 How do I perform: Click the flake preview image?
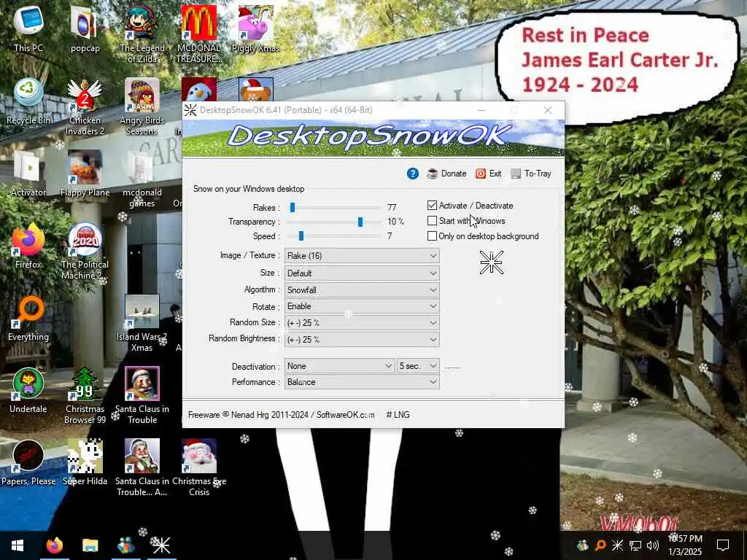491,262
